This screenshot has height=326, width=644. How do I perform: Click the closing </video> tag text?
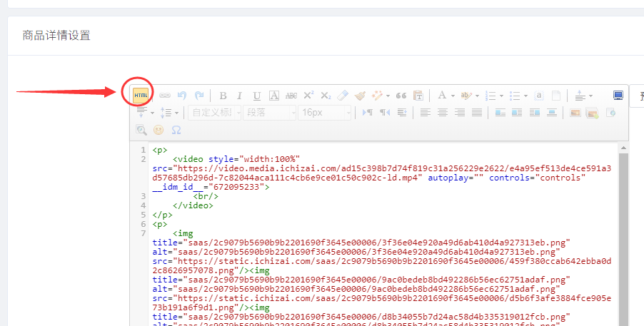(x=193, y=205)
